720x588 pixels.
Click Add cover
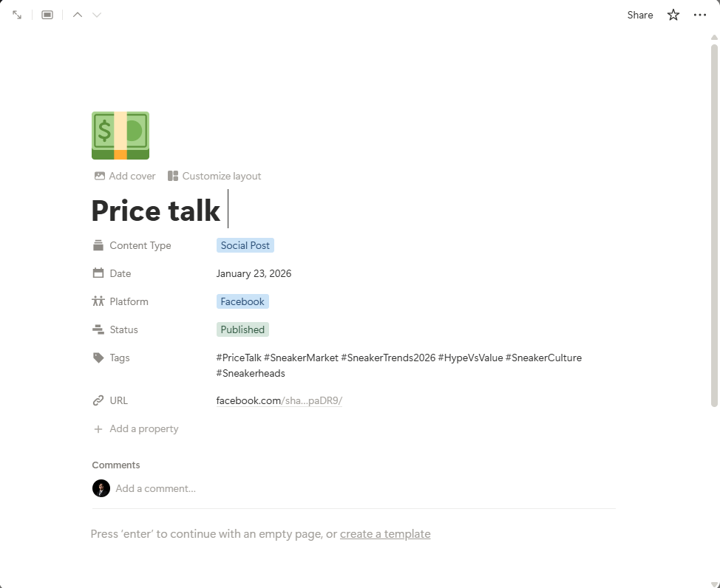[125, 176]
